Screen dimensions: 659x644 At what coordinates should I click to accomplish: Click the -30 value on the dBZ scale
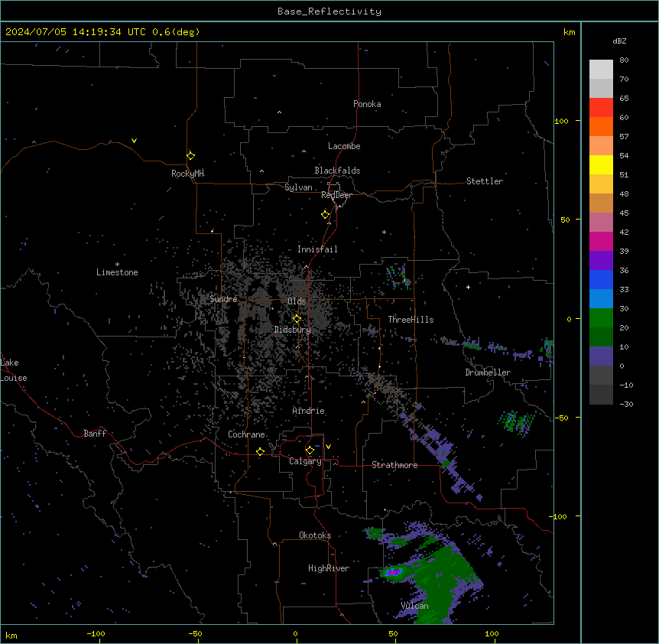click(626, 404)
